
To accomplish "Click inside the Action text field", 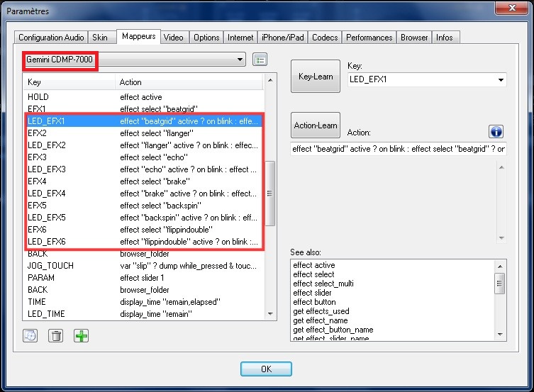I will pyautogui.click(x=397, y=150).
